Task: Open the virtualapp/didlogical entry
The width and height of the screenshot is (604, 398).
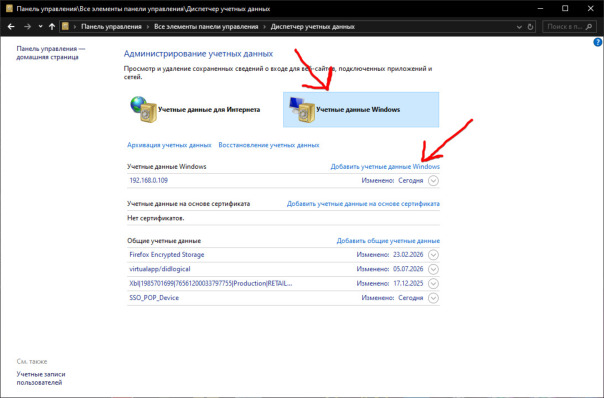Action: coord(283,269)
